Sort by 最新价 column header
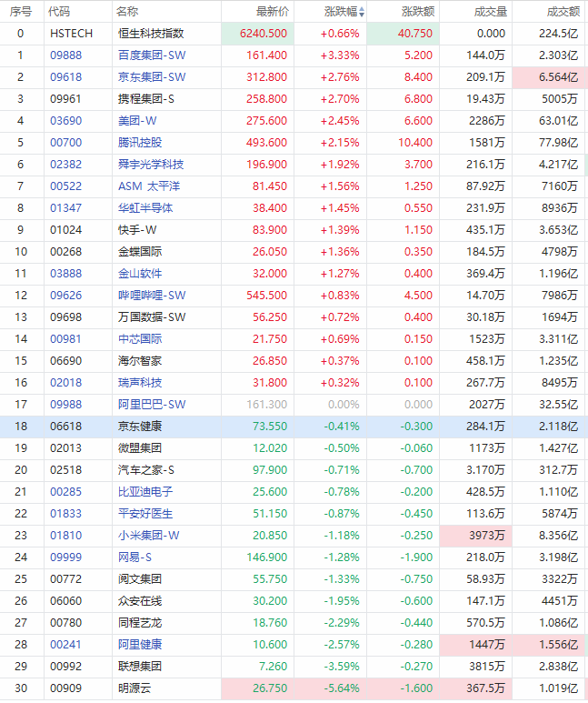588x703 pixels. coord(273,12)
